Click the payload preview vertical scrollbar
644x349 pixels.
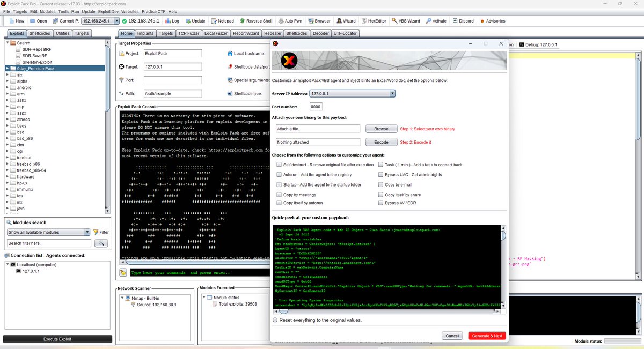point(504,268)
